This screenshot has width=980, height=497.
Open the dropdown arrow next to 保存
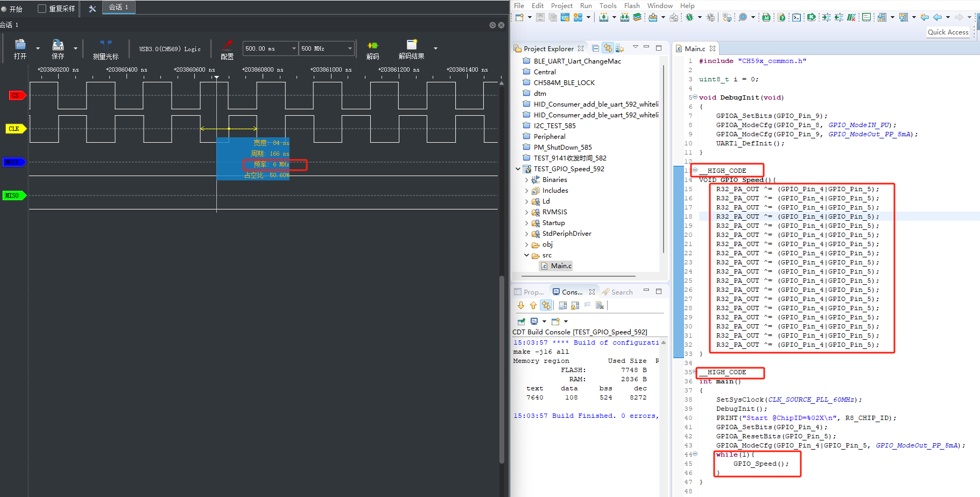click(75, 48)
